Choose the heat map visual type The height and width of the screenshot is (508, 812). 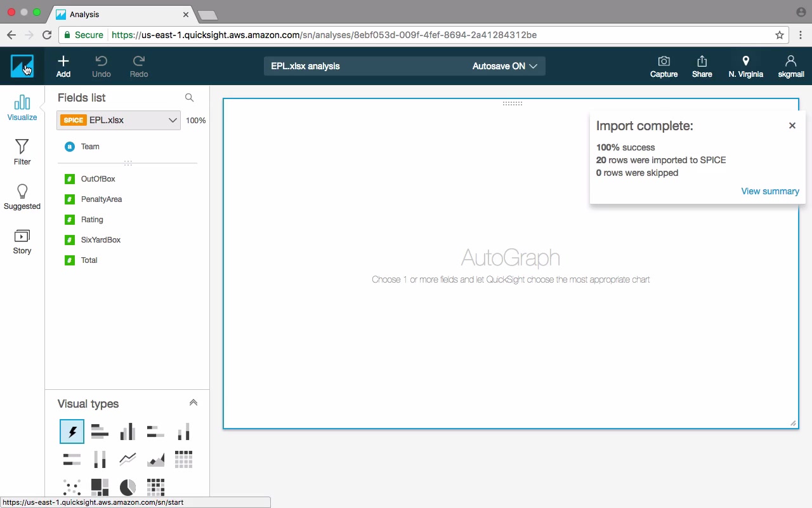155,487
